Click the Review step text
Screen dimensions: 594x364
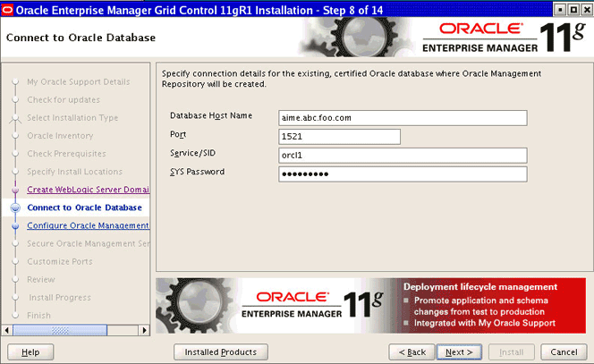pyautogui.click(x=41, y=280)
